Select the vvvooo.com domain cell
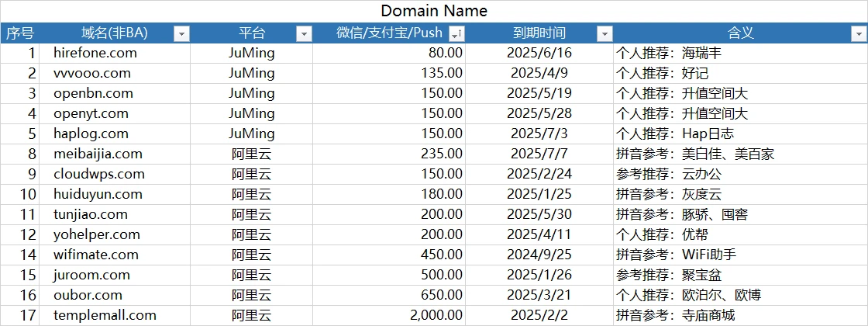The image size is (868, 326). pos(92,73)
